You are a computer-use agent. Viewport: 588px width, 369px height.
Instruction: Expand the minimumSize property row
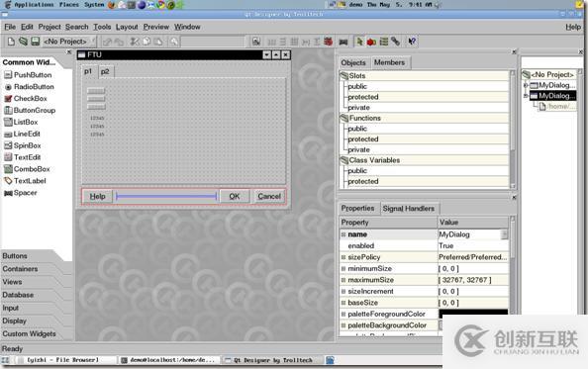point(343,269)
